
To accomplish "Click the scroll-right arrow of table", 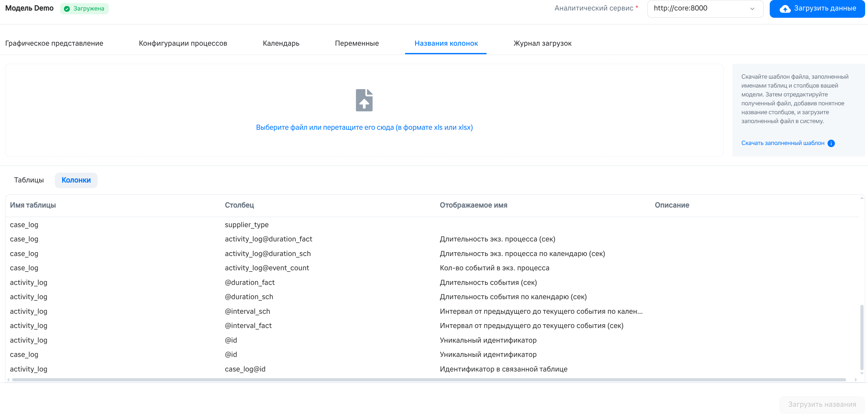I will [x=856, y=380].
